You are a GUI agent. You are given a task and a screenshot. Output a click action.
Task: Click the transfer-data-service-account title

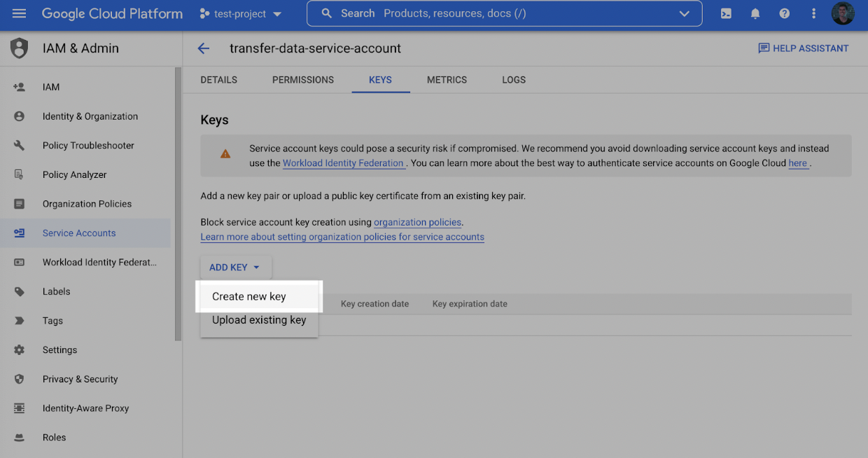click(316, 48)
